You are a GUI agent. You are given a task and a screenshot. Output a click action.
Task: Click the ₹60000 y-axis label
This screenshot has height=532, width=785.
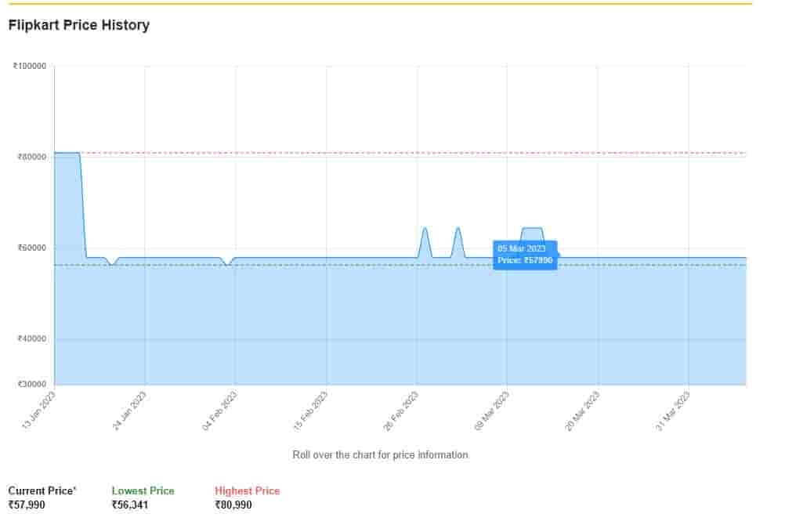click(32, 248)
